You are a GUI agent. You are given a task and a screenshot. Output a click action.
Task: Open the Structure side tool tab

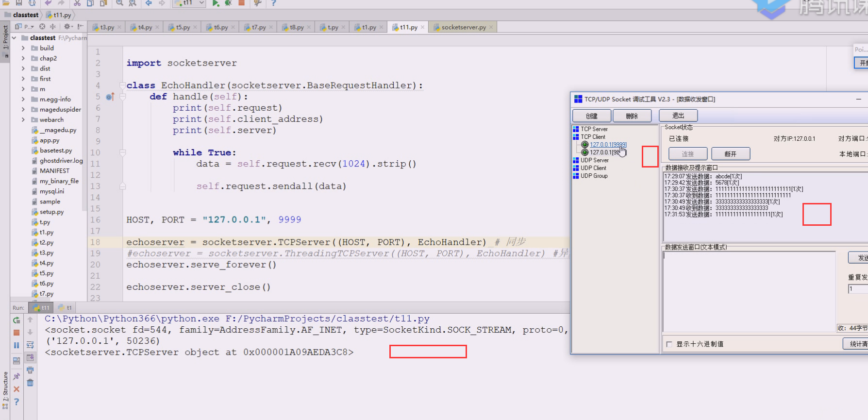(5, 390)
